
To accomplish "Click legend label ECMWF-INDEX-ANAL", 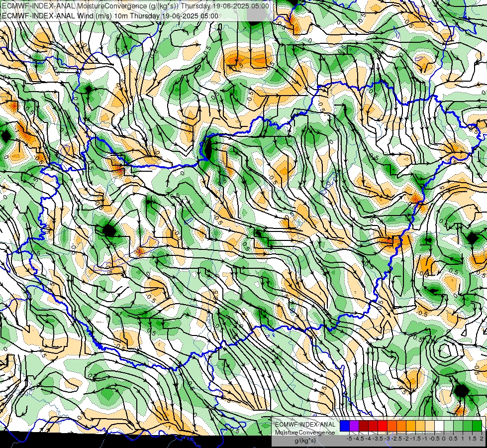I will click(305, 425).
